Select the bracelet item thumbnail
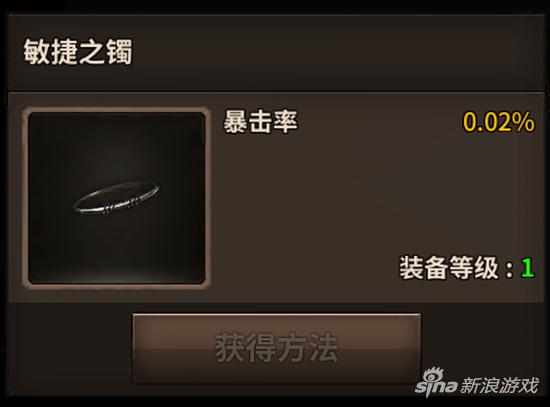 pyautogui.click(x=116, y=198)
